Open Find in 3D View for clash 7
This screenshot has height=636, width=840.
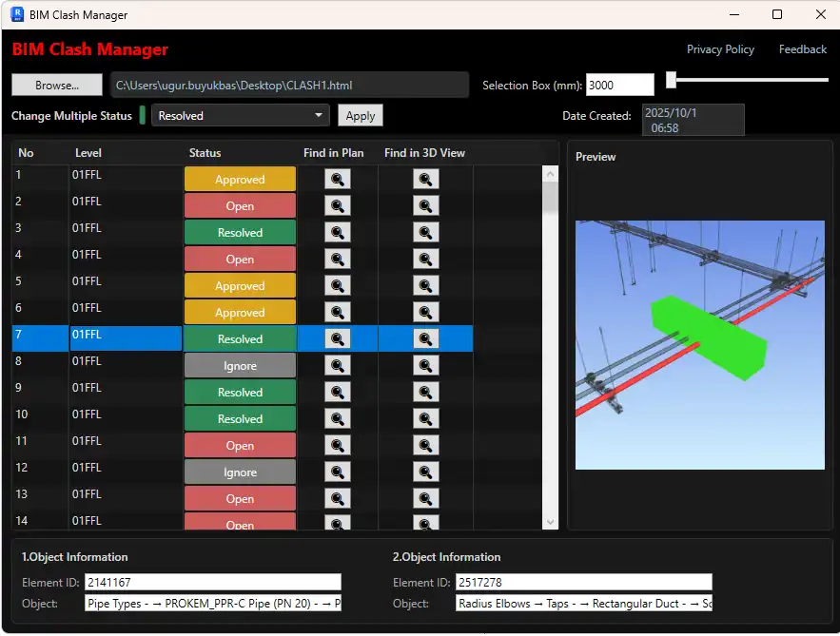pyautogui.click(x=425, y=338)
